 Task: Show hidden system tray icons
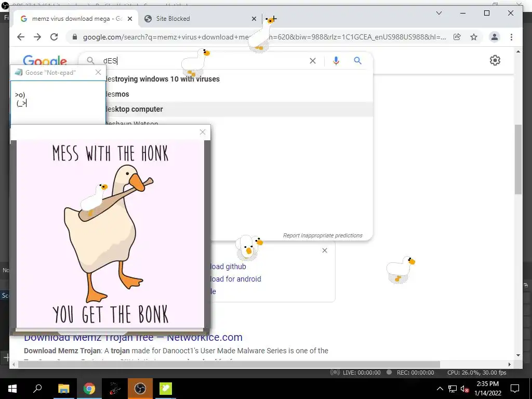440,389
